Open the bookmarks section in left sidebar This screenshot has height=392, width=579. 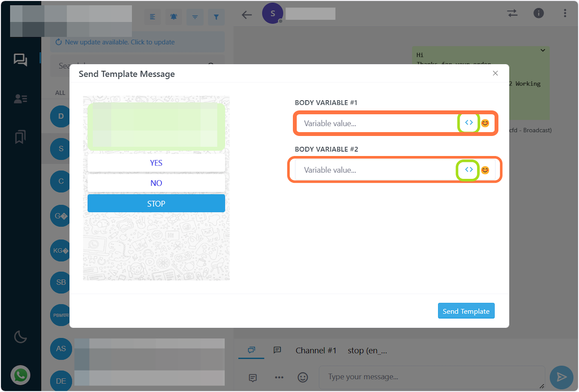coord(20,137)
